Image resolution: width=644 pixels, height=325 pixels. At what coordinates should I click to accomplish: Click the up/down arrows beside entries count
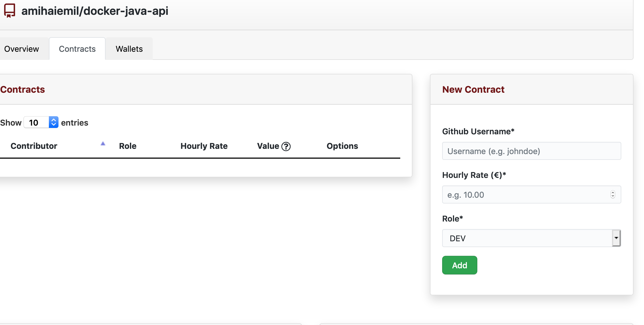[x=53, y=122]
